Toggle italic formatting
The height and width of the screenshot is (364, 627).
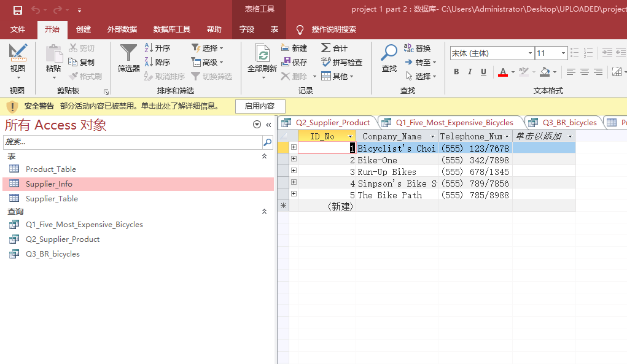pos(470,72)
